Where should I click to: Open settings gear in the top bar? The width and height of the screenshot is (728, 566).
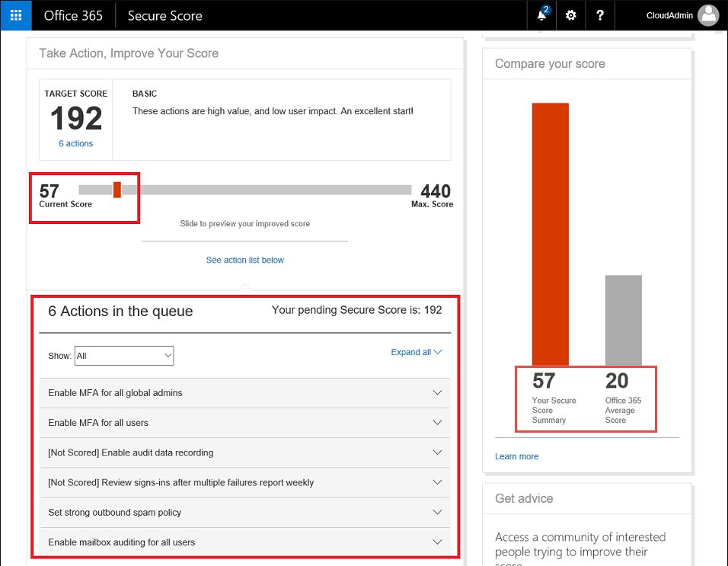[x=570, y=15]
